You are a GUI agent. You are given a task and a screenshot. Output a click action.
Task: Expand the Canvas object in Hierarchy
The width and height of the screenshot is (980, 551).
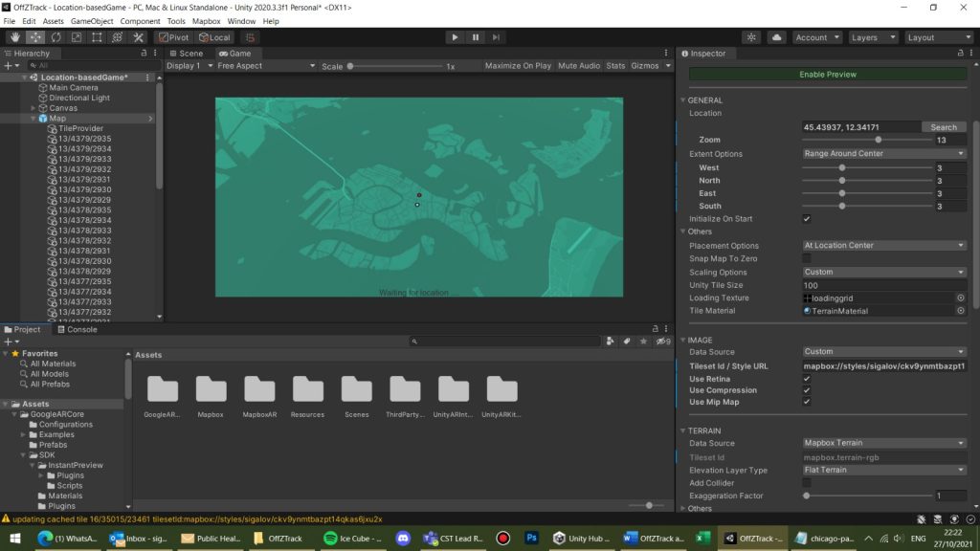[x=33, y=108]
